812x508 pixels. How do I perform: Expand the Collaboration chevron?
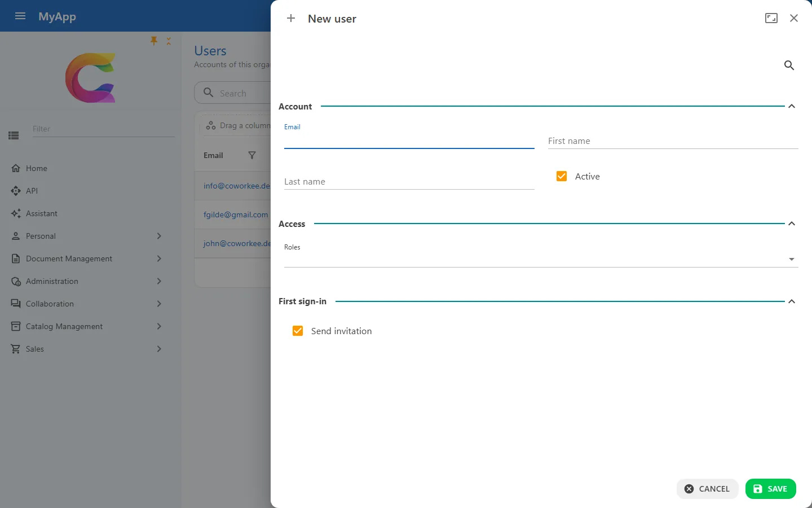click(159, 304)
